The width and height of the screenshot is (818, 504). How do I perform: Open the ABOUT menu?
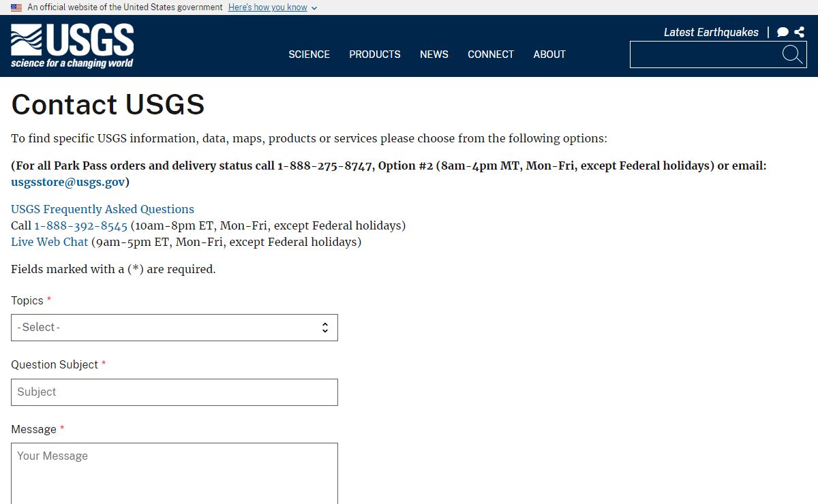[549, 54]
